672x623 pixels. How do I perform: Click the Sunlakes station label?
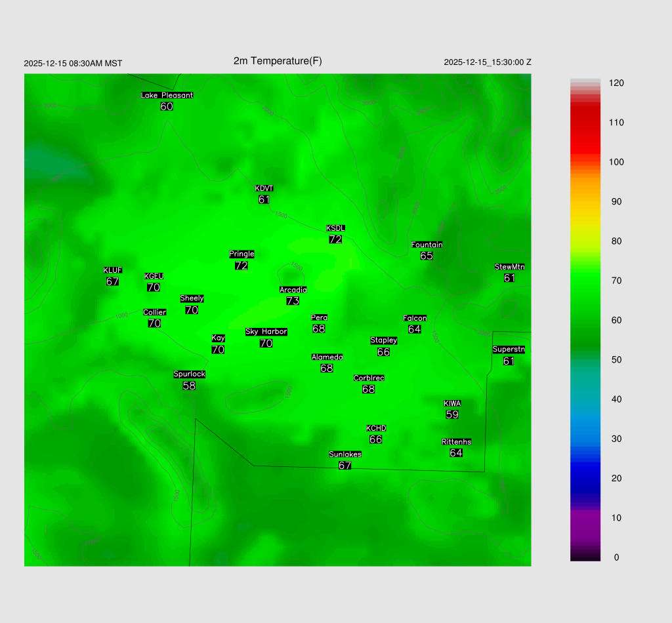[x=345, y=454]
